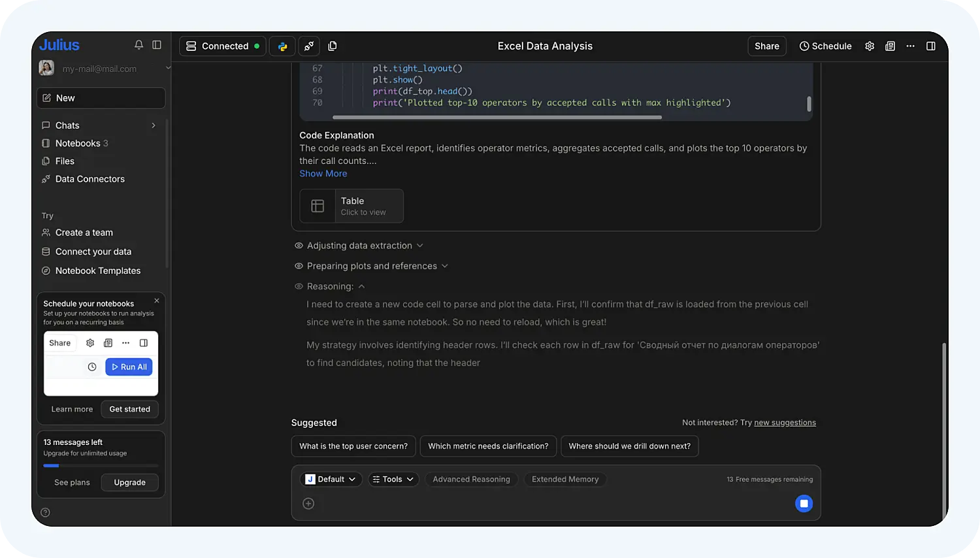The height and width of the screenshot is (558, 980).
Task: Toggle Advanced Reasoning option
Action: (471, 480)
